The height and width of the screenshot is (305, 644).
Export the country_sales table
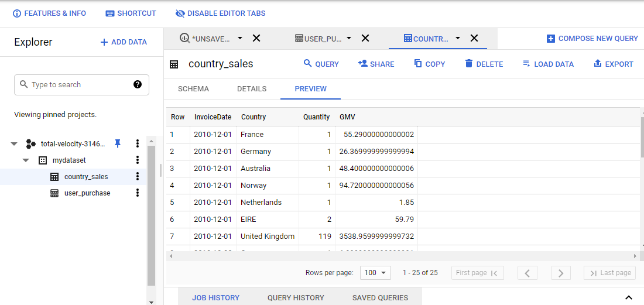click(x=613, y=64)
